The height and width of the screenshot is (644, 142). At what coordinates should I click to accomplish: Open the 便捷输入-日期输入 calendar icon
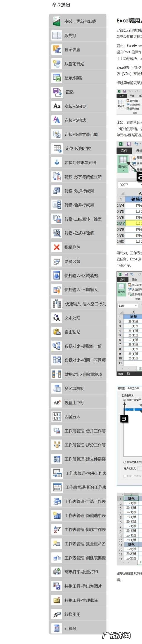(57, 289)
